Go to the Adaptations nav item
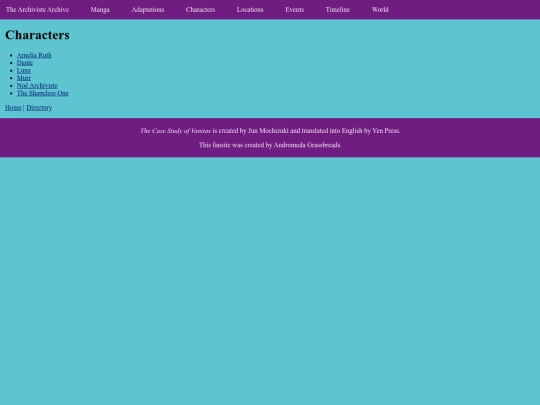 click(148, 10)
